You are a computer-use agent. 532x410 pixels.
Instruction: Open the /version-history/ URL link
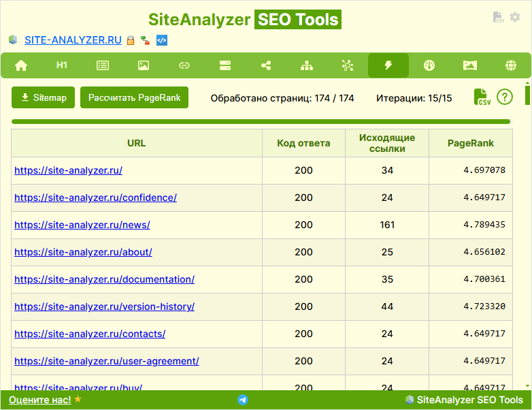(x=105, y=306)
